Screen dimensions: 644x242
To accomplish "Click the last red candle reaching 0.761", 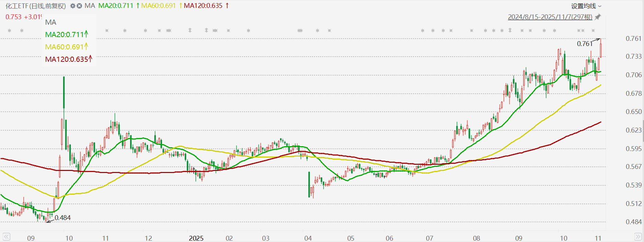I will pos(601,48).
